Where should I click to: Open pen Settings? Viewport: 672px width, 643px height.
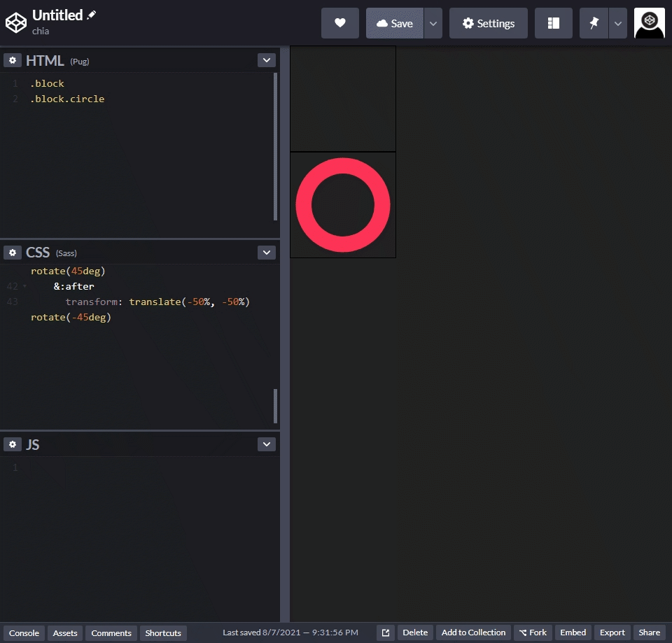click(488, 23)
